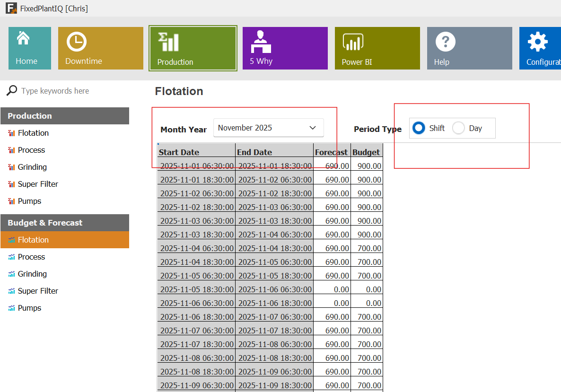Select the Shift period type radio button

point(419,128)
